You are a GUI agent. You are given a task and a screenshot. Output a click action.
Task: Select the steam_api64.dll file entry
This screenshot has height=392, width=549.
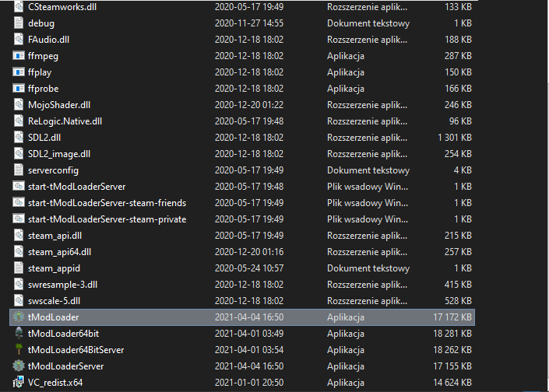(59, 252)
